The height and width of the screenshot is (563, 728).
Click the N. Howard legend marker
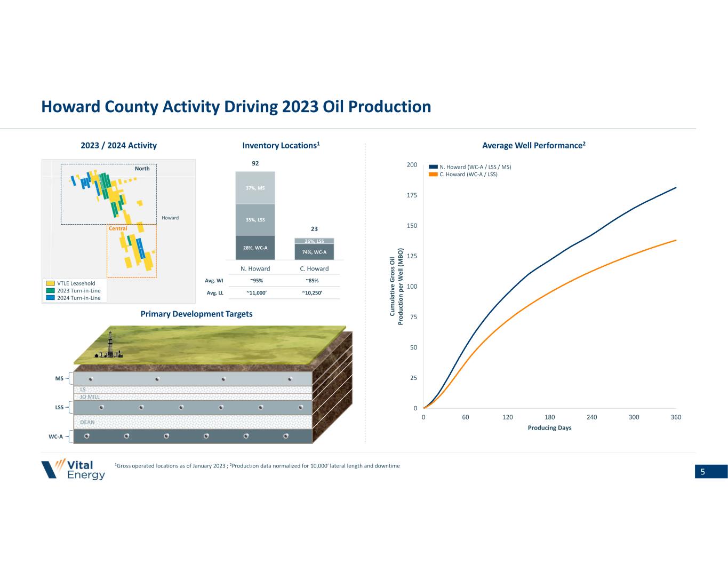tap(433, 167)
